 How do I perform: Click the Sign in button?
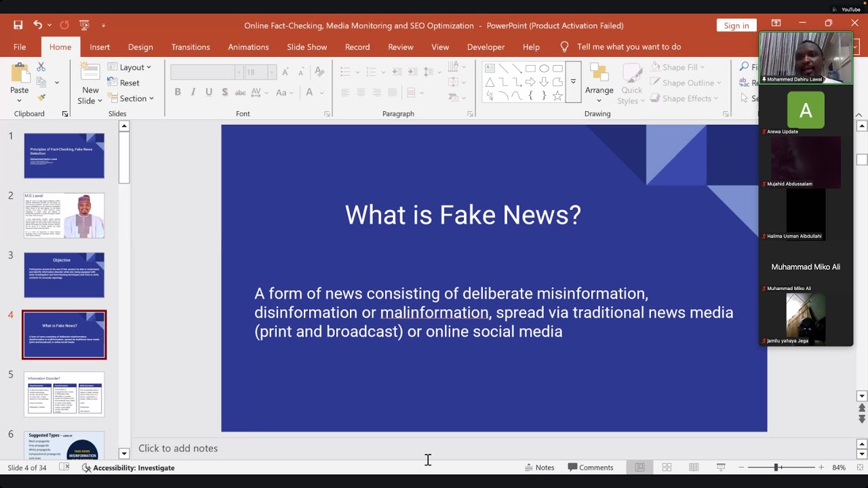(736, 26)
